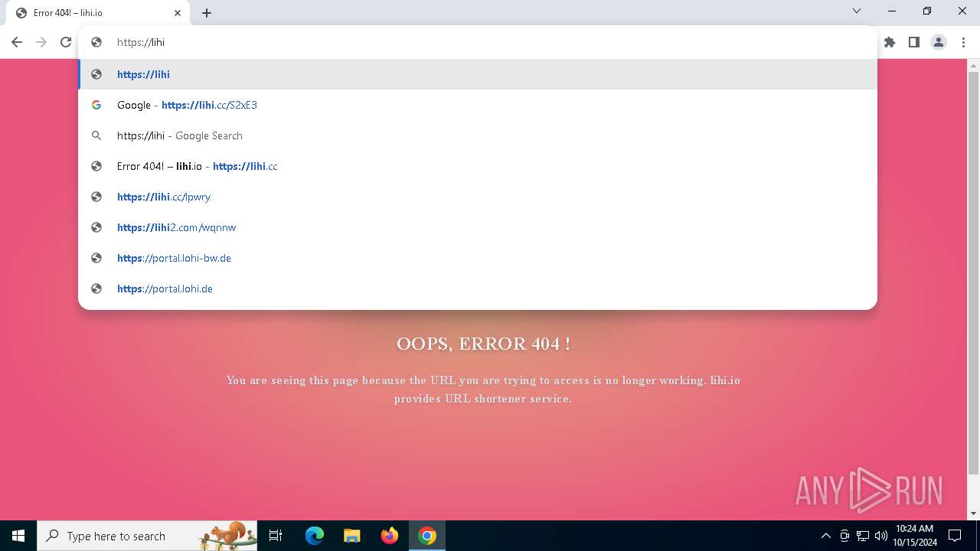Choose the portal.lohi-bw.de suggestion
The height and width of the screenshot is (551, 980).
tap(478, 258)
